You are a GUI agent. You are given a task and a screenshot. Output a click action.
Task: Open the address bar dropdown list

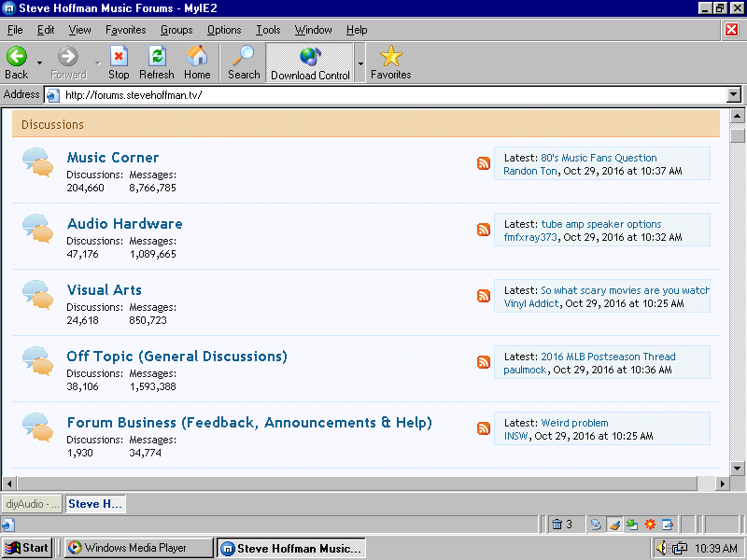click(734, 95)
